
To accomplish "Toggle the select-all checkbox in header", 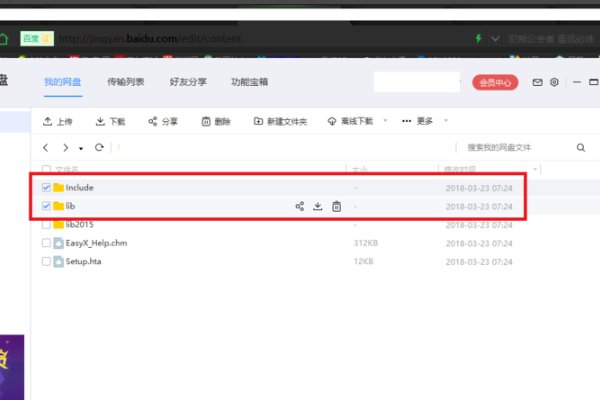I will point(46,169).
